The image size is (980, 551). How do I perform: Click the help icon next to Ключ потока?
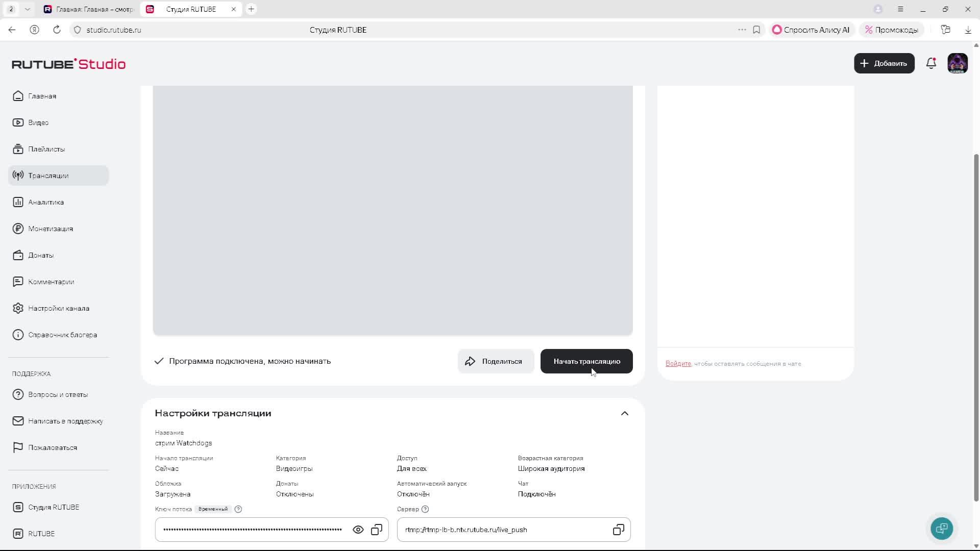pos(238,509)
